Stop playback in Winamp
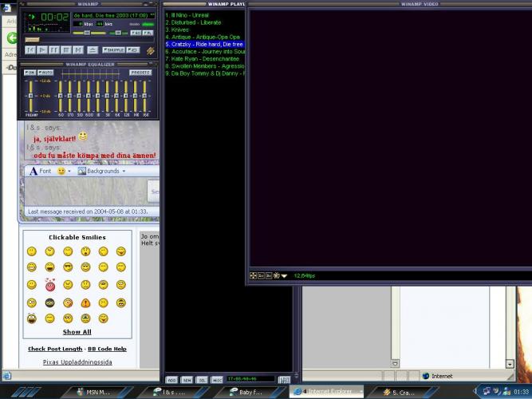Image resolution: width=532 pixels, height=399 pixels. 65,49
